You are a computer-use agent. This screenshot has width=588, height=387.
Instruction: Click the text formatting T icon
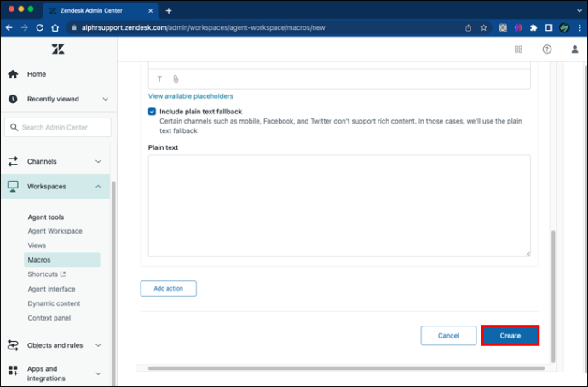coord(159,78)
